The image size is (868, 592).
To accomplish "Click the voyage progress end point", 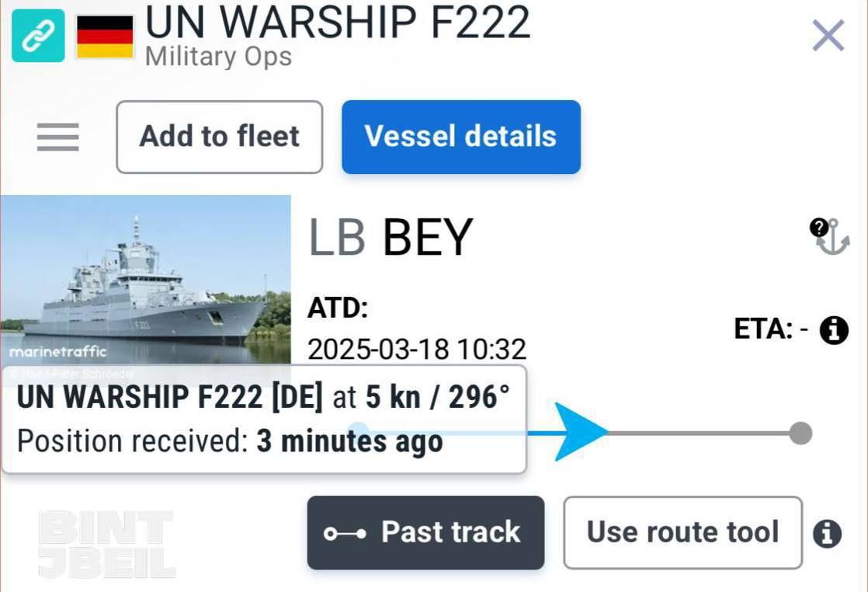I will [800, 433].
